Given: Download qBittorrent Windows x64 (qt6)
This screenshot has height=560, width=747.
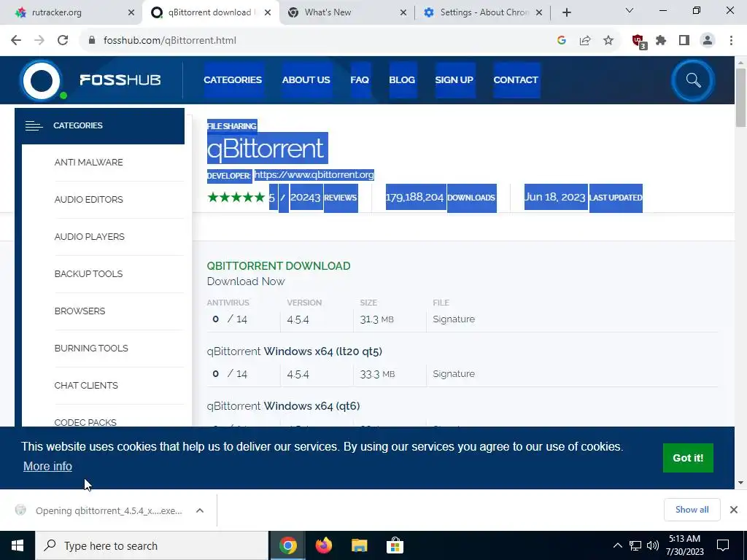Looking at the screenshot, I should (284, 406).
